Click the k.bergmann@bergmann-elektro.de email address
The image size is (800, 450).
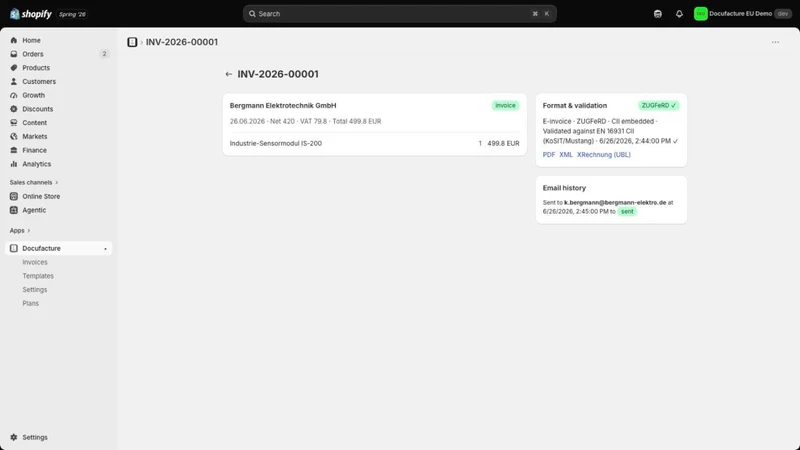coord(615,203)
